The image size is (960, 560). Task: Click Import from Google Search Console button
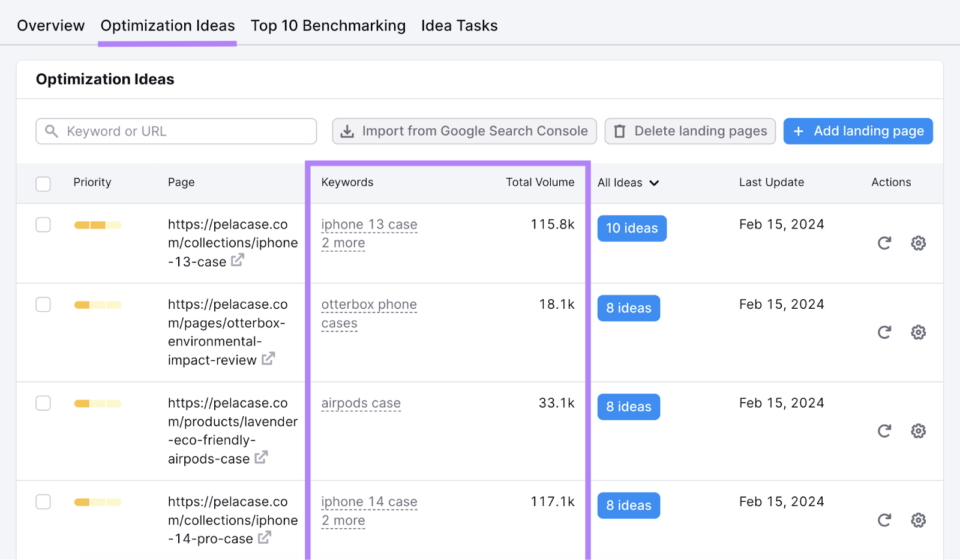[x=464, y=131]
